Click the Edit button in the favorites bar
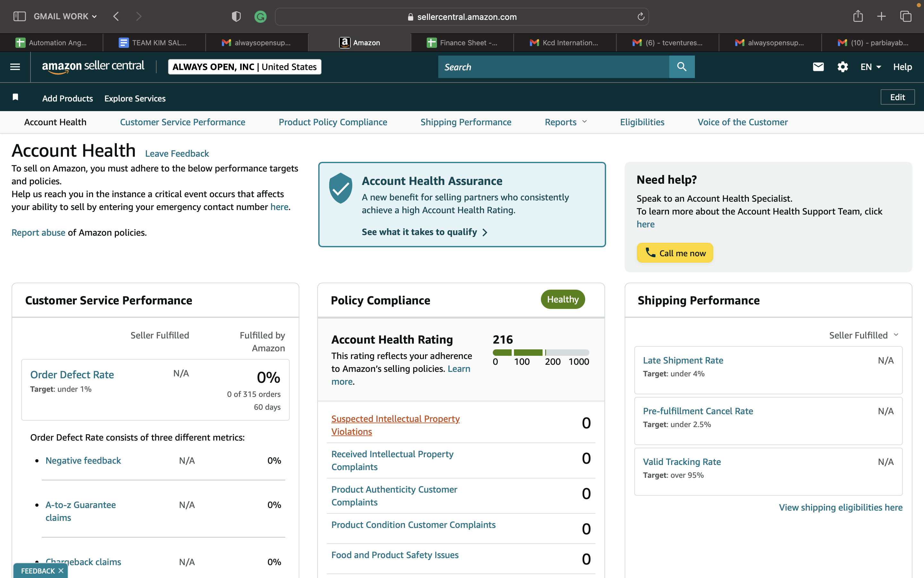 (x=898, y=97)
